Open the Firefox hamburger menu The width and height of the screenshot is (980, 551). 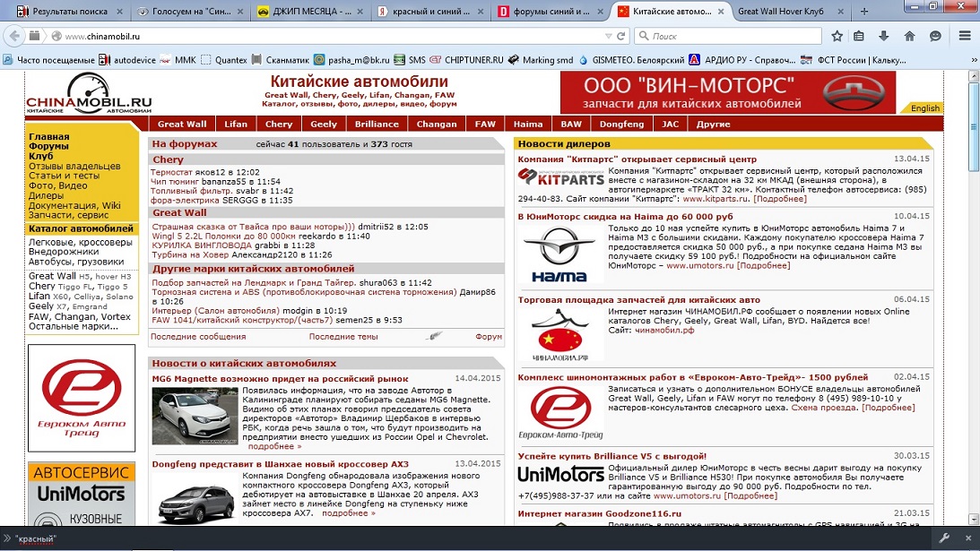(x=965, y=36)
